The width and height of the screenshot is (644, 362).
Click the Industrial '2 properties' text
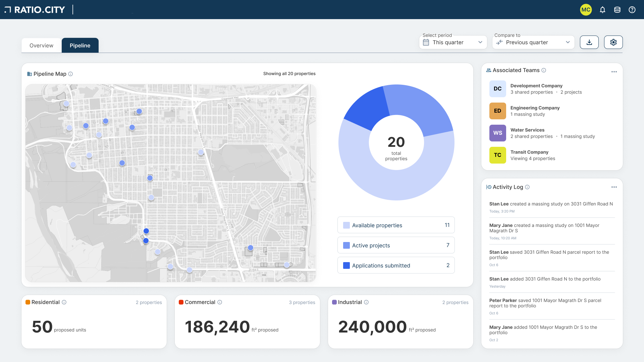(455, 302)
